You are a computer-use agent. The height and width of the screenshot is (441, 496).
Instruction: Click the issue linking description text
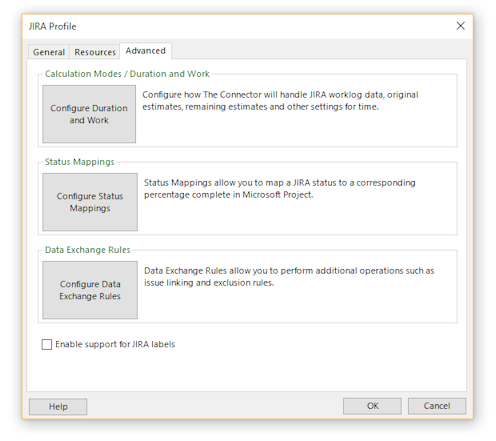click(x=289, y=277)
